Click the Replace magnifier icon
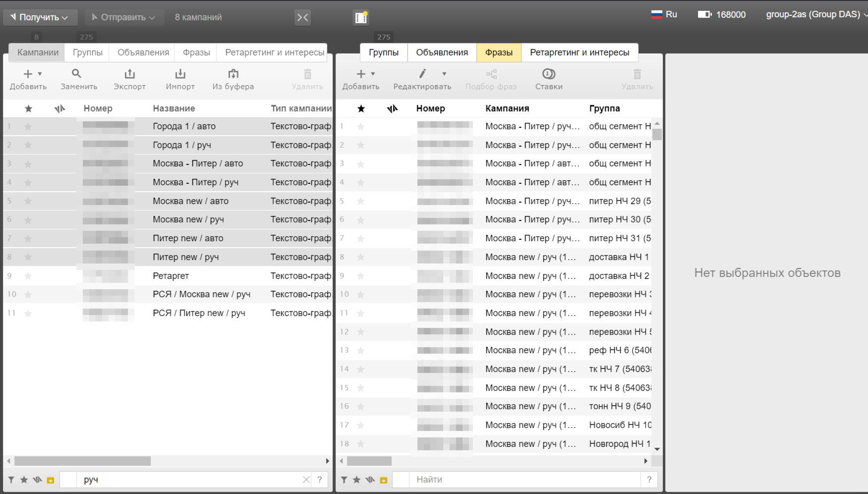Viewport: 868px width, 494px height. coord(76,74)
